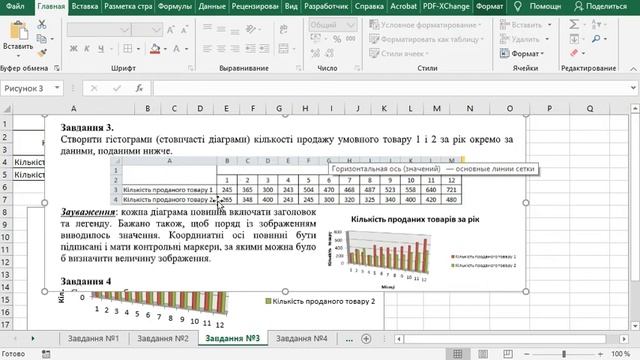The image size is (640, 360).
Task: Switch to sheet Завдання №2
Action: point(163,338)
